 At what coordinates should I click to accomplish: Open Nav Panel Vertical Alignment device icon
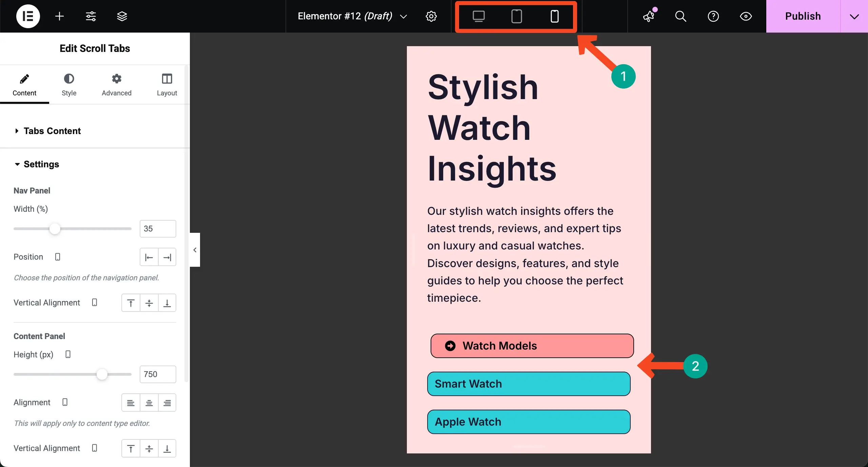pyautogui.click(x=95, y=302)
